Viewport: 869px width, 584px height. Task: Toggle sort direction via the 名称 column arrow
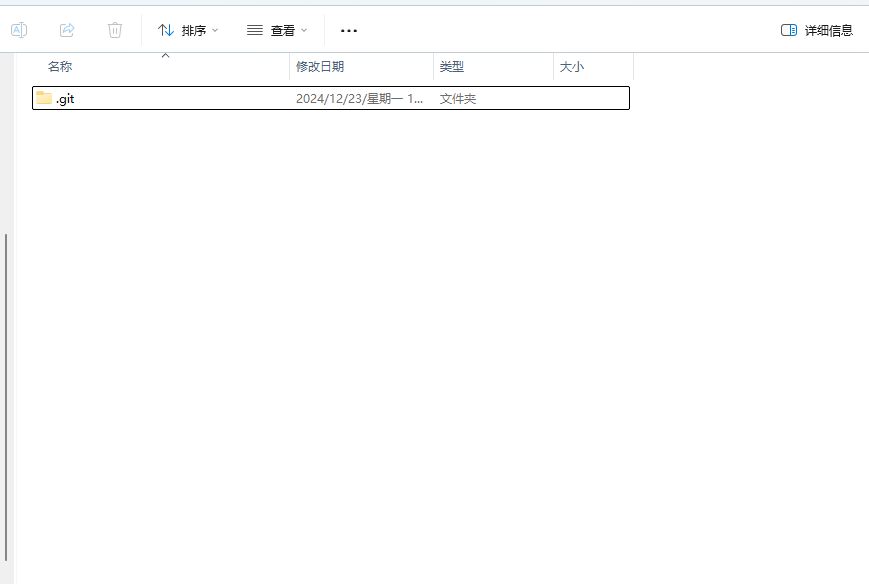point(166,57)
